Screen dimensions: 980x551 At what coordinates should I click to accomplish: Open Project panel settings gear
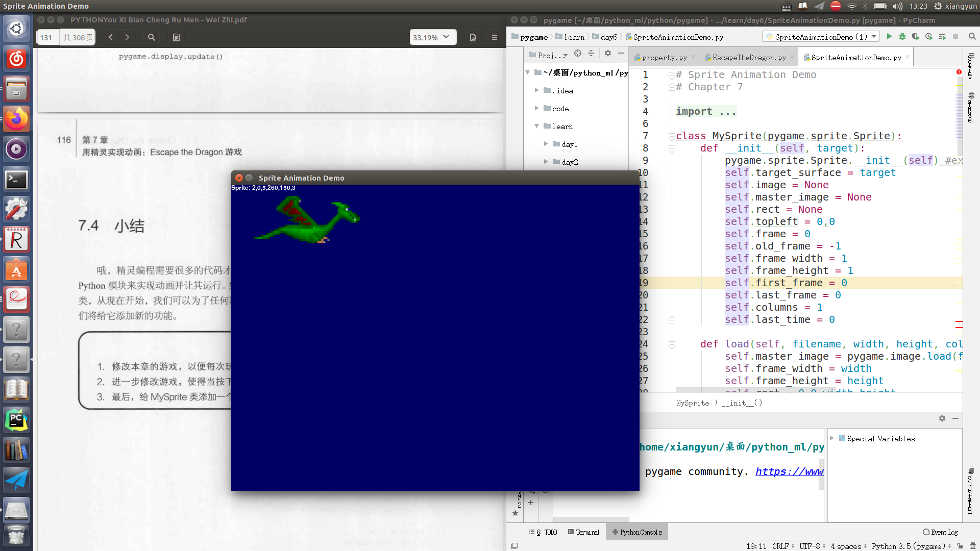607,54
